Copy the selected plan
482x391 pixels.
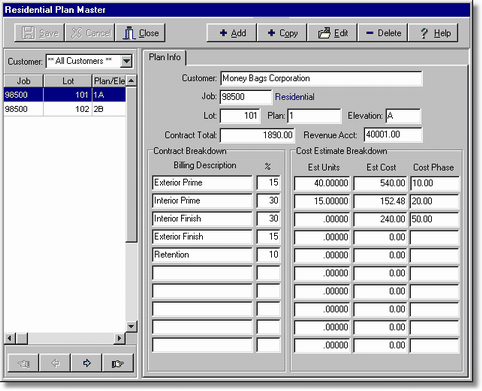pos(282,33)
